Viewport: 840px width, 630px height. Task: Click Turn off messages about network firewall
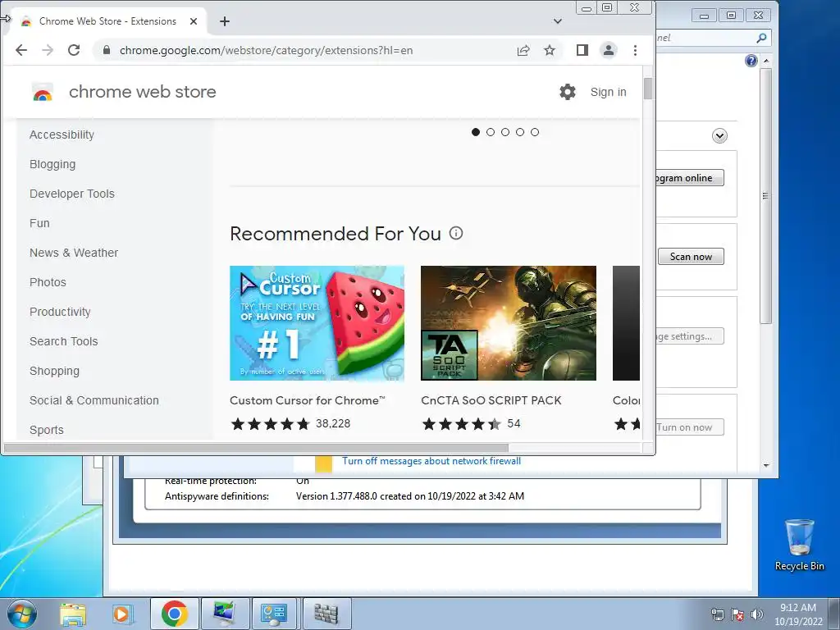point(431,461)
